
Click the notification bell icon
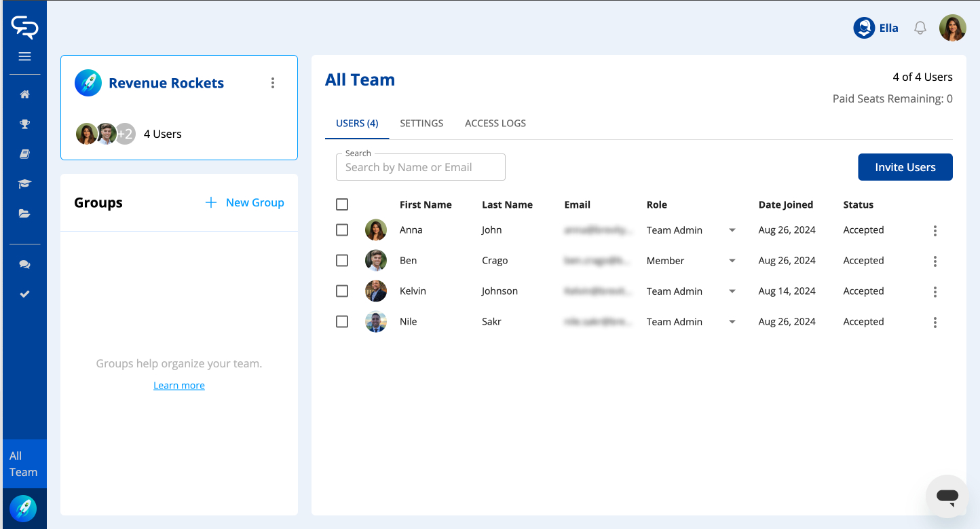(920, 29)
